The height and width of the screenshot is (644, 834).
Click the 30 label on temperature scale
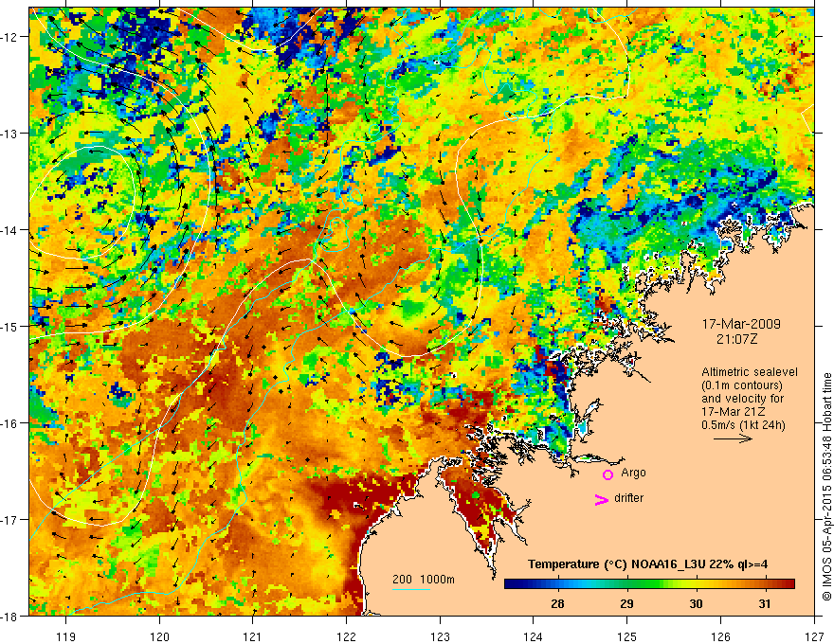(696, 603)
